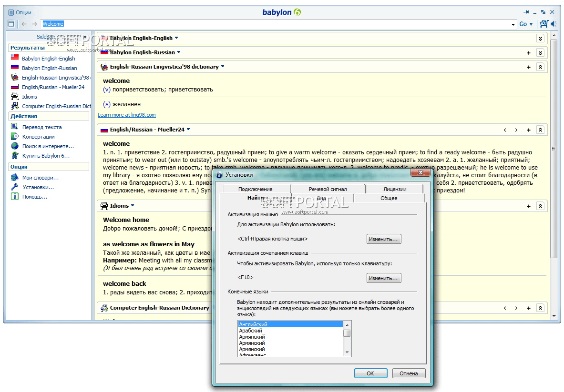Open the Опции menu
Image resolution: width=564 pixels, height=392 pixels.
click(x=20, y=12)
